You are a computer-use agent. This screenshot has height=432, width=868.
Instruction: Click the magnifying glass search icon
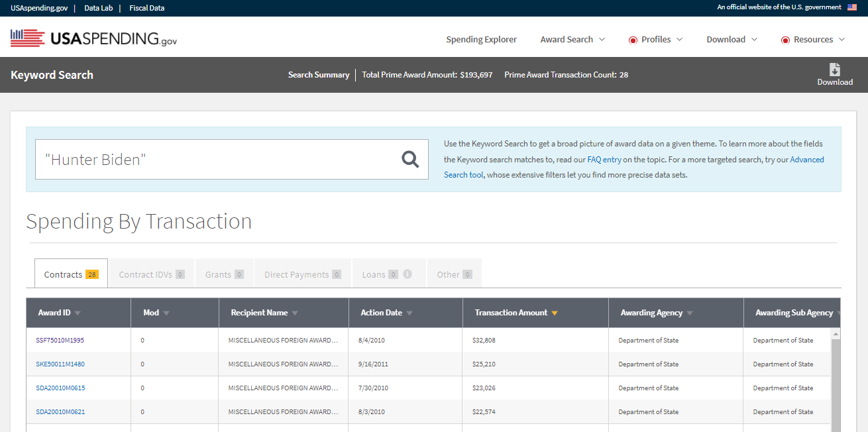tap(411, 159)
